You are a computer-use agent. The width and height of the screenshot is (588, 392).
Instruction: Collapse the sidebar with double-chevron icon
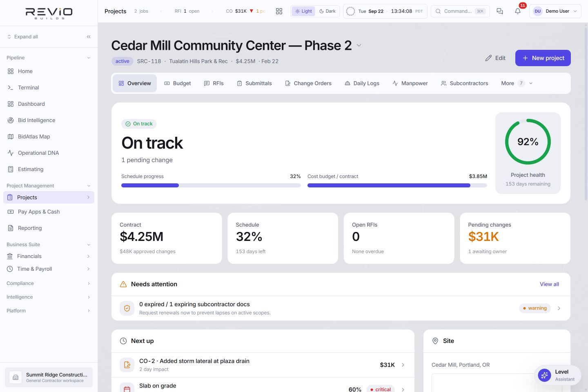89,37
